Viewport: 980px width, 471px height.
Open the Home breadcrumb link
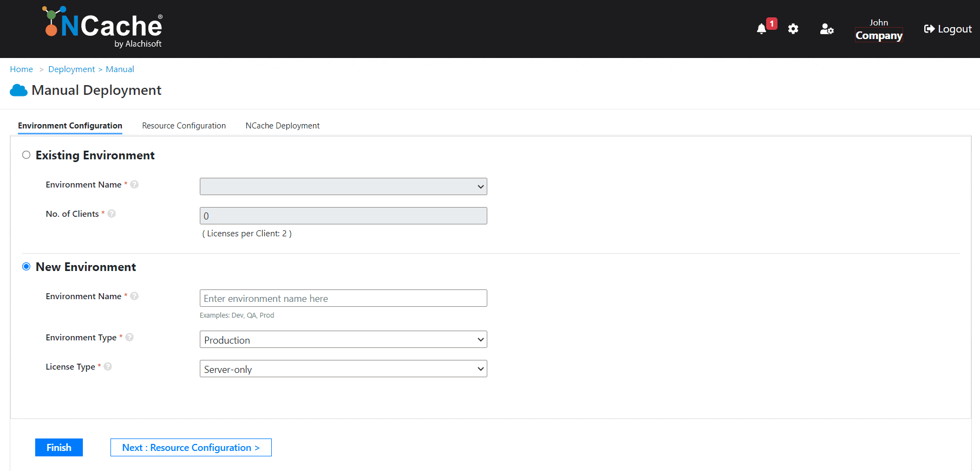tap(22, 69)
